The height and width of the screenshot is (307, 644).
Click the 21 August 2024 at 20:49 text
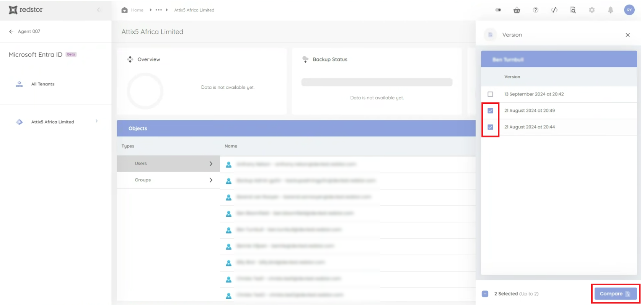[529, 111]
